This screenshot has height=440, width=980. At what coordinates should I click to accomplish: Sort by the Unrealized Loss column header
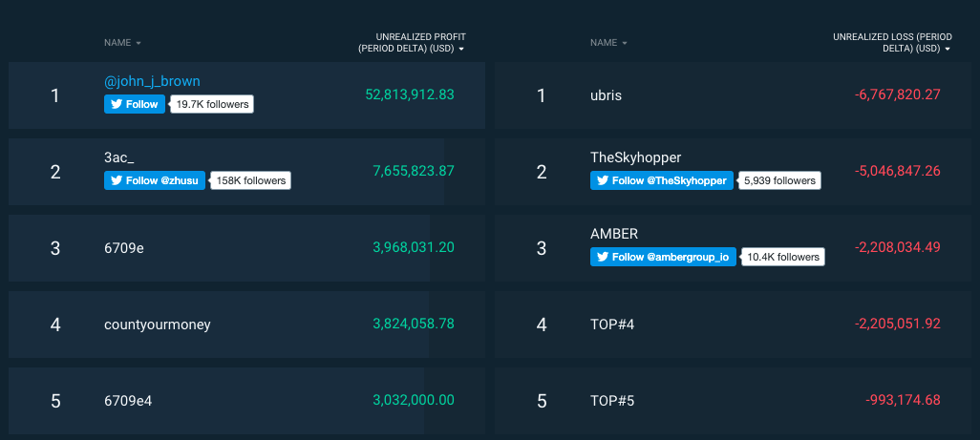890,43
